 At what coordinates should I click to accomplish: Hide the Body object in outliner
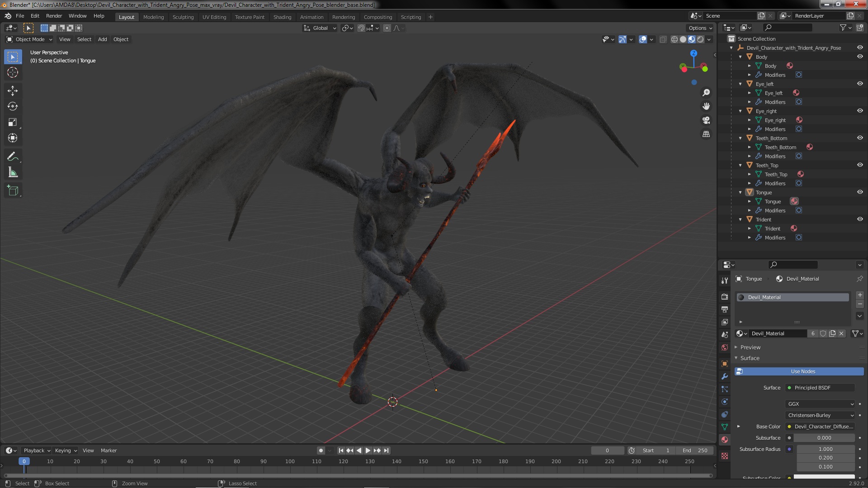[x=860, y=56]
